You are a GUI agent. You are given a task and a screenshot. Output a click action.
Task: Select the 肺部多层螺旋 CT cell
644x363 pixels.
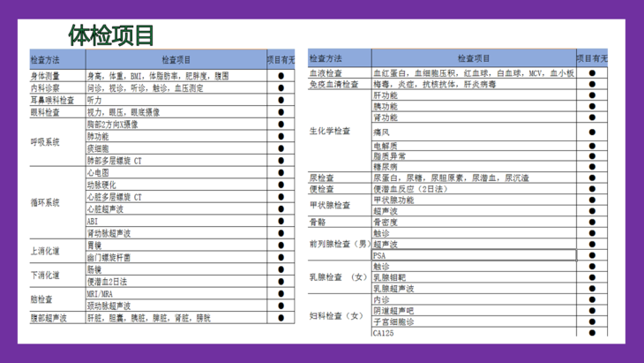click(115, 161)
